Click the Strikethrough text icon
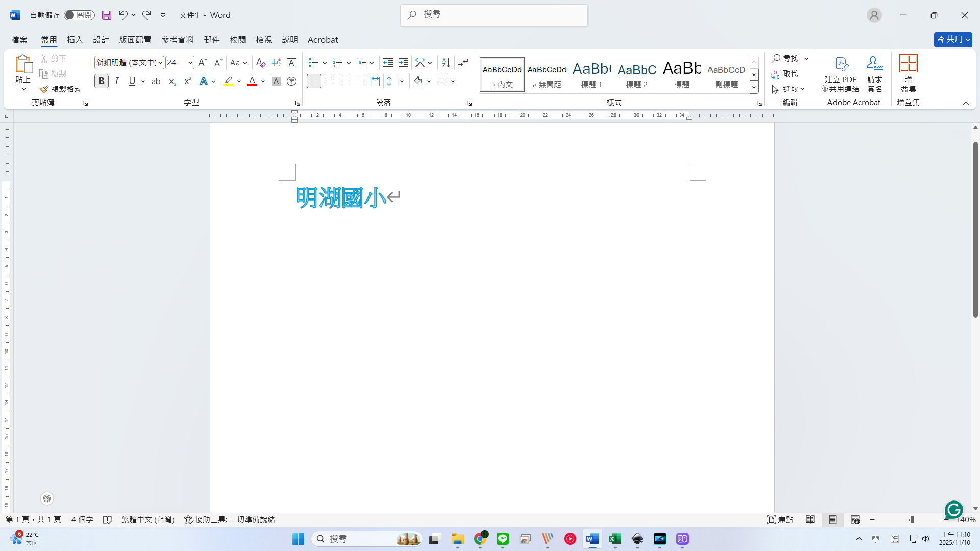The height and width of the screenshot is (551, 980). [156, 81]
